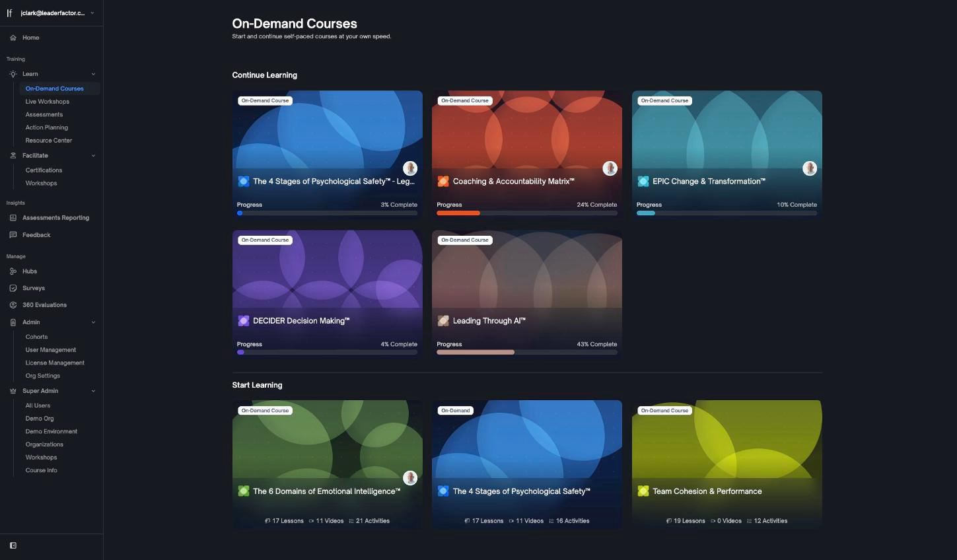This screenshot has width=957, height=560.
Task: Click the green 6 Domains course icon
Action: pyautogui.click(x=243, y=491)
